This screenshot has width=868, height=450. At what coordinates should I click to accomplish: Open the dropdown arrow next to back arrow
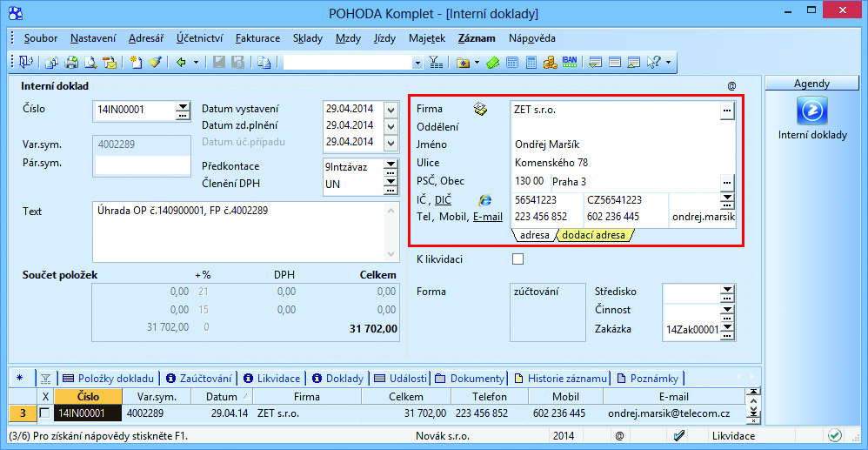pos(196,63)
